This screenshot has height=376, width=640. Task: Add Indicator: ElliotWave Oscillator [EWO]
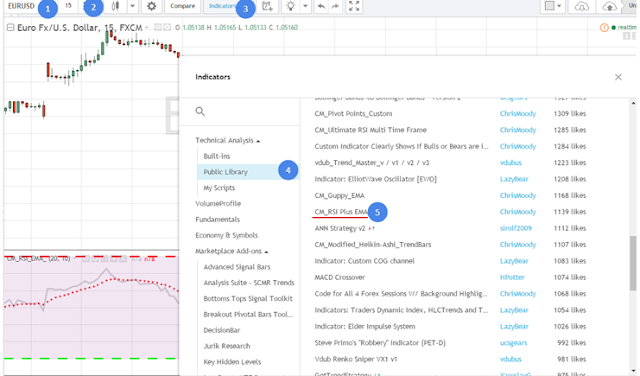tap(375, 179)
